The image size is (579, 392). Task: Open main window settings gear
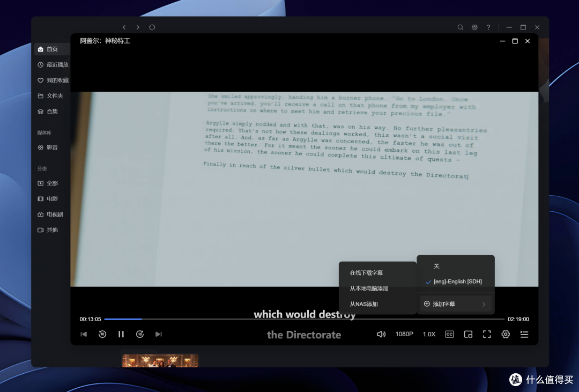click(474, 27)
